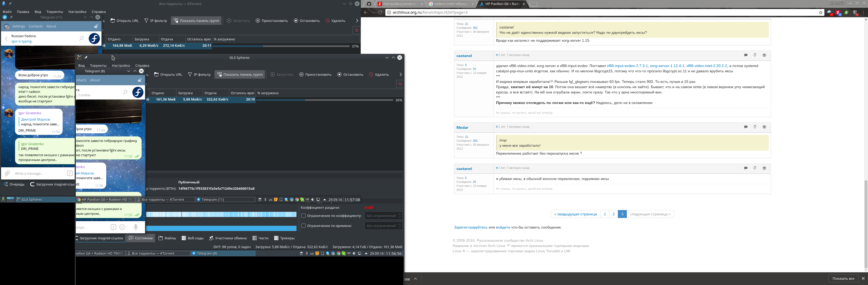Open the Без ограничений spinbox for Ограничение по коэффициенту
Image resolution: width=868 pixels, height=285 pixels.
(384, 216)
